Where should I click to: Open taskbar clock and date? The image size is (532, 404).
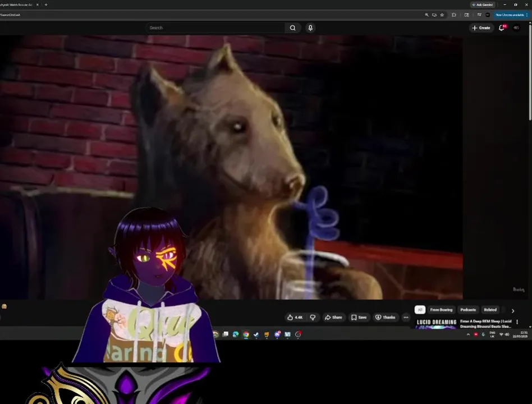pos(520,334)
